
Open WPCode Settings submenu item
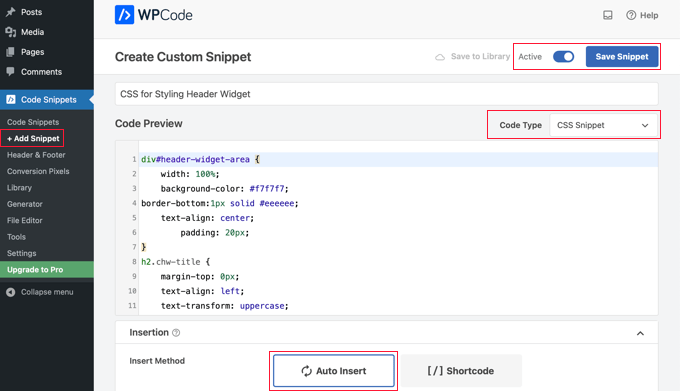(x=22, y=254)
